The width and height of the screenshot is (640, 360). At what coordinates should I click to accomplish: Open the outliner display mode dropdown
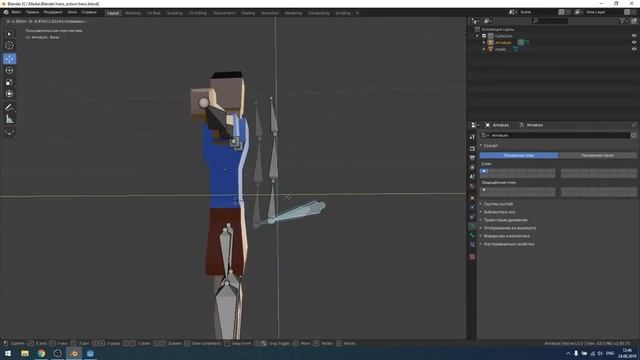[488, 21]
